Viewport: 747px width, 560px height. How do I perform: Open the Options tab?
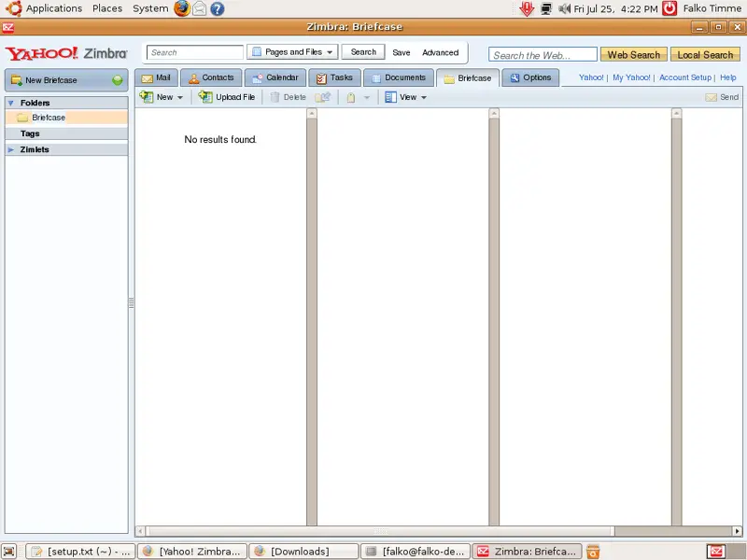(x=530, y=77)
